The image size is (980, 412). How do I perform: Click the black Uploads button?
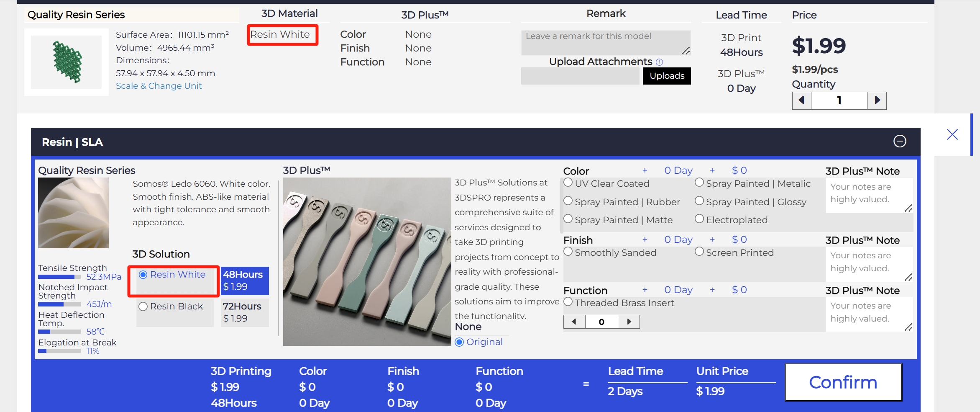point(667,76)
